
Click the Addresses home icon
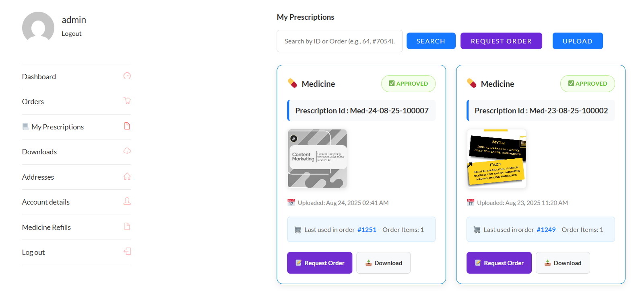[x=127, y=176]
